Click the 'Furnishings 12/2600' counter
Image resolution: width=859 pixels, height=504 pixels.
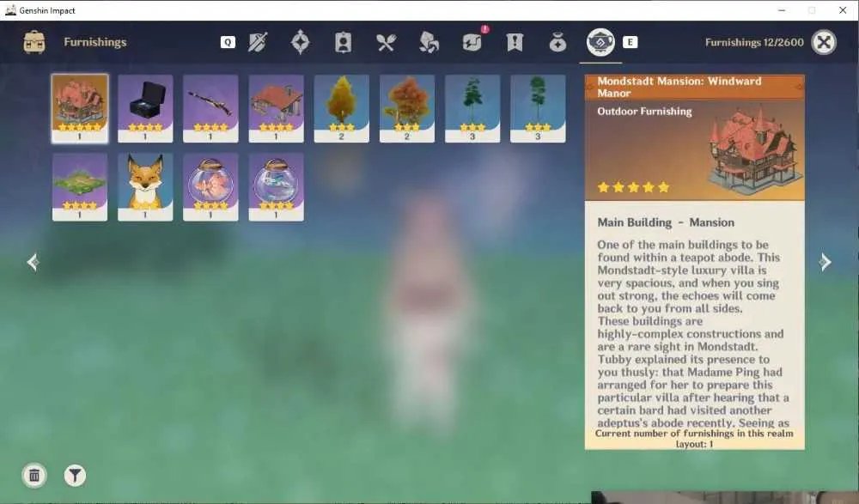(754, 42)
